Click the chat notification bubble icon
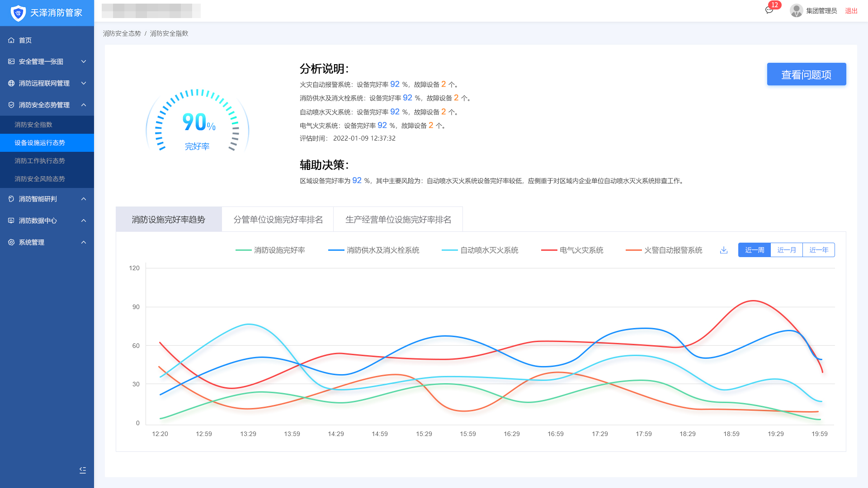Screen dimensions: 868x488 click(x=769, y=10)
